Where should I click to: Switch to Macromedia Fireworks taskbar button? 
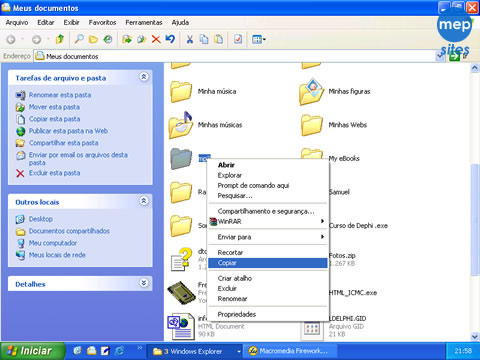click(x=291, y=351)
